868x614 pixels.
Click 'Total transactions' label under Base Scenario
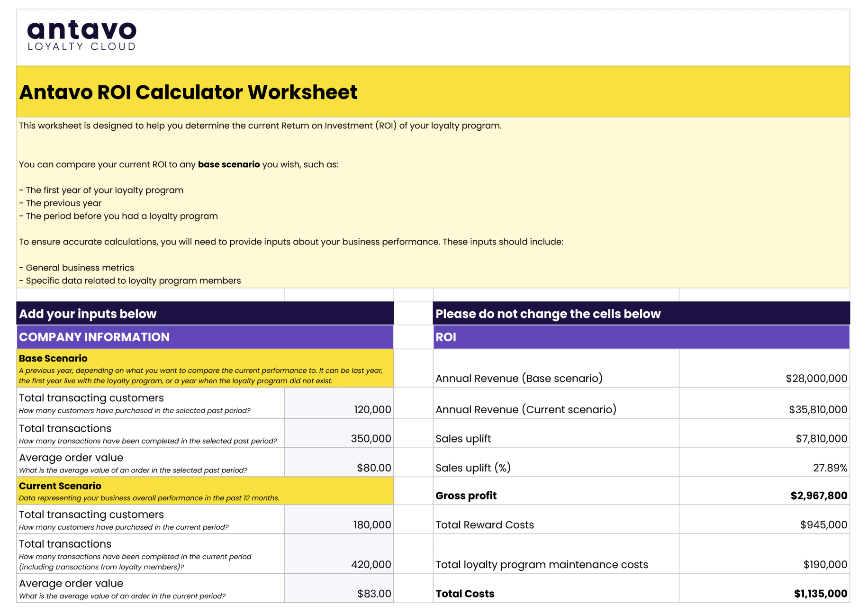[65, 428]
